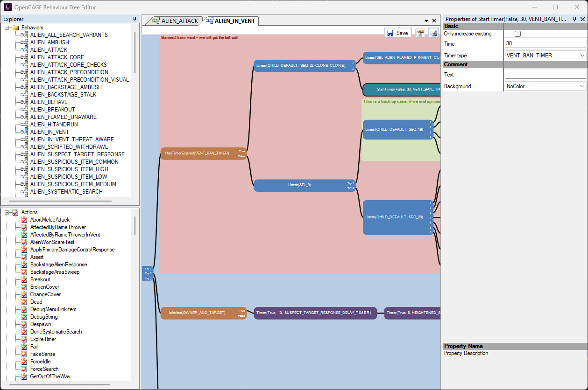Viewport: 588px width, 390px height.
Task: Pin the Properties panel
Action: pos(575,19)
